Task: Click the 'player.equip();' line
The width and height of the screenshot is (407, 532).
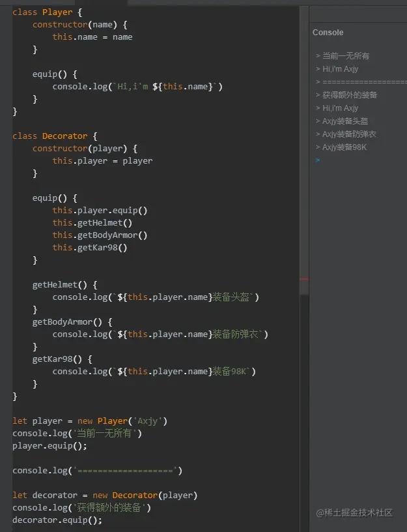Action: pos(49,446)
